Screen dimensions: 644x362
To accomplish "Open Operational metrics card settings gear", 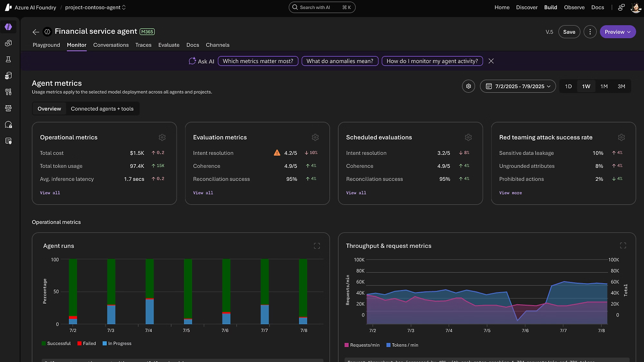I will tap(162, 137).
